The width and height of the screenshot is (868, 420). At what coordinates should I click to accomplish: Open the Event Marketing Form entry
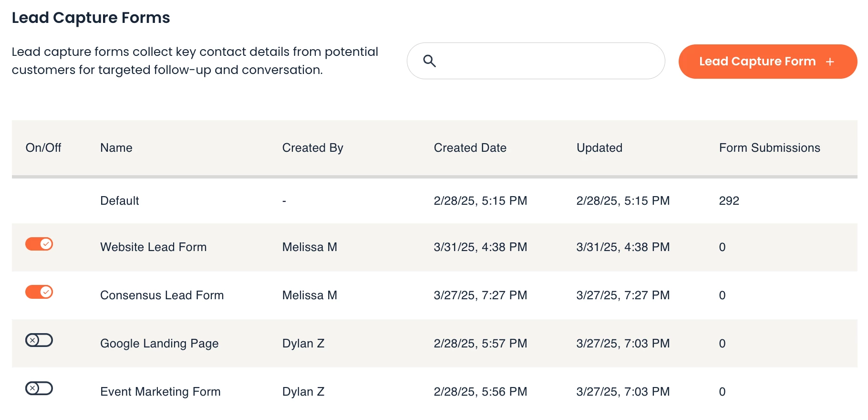160,392
